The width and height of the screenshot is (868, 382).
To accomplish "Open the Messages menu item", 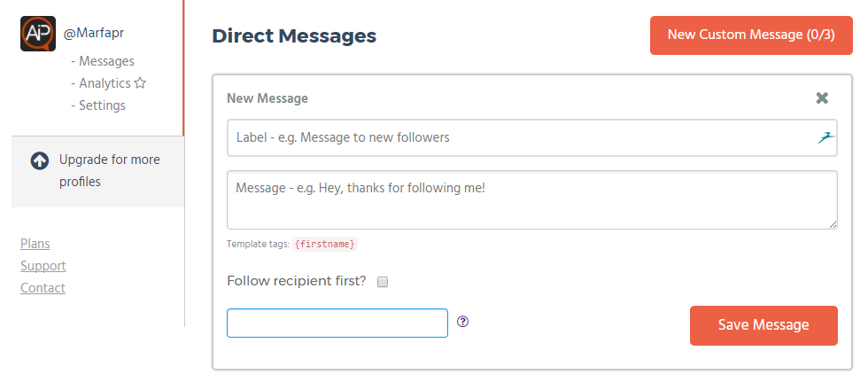I will click(106, 61).
